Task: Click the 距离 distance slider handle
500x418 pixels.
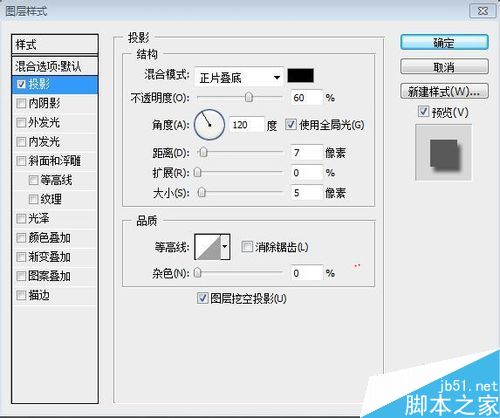Action: coord(203,153)
